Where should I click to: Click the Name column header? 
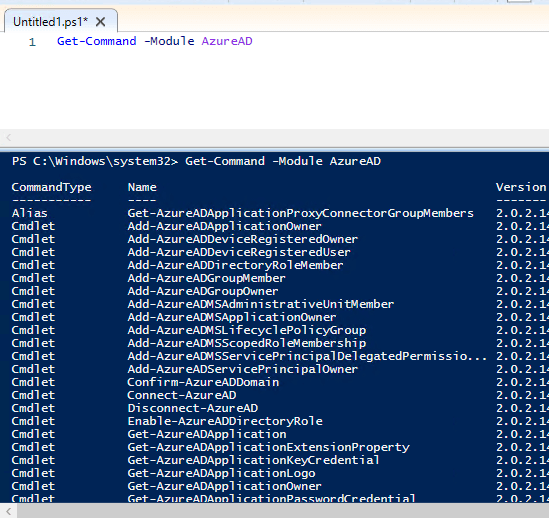pyautogui.click(x=142, y=187)
